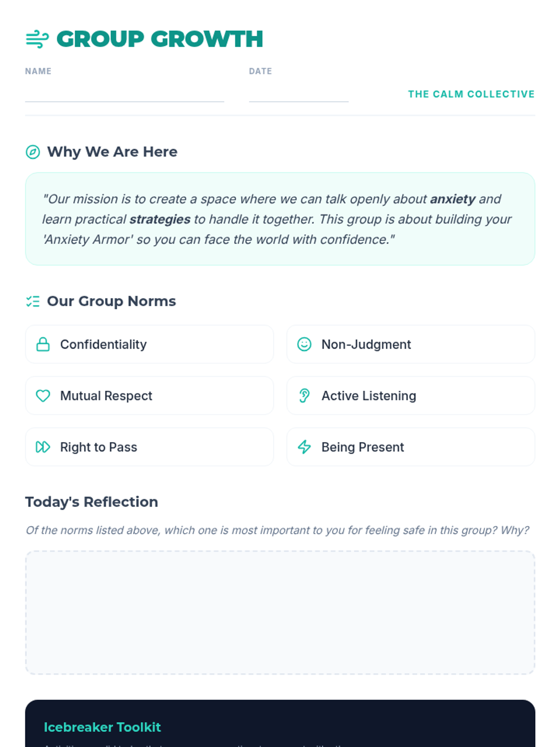The image size is (560, 747).
Task: Click the Name input line
Action: click(125, 93)
